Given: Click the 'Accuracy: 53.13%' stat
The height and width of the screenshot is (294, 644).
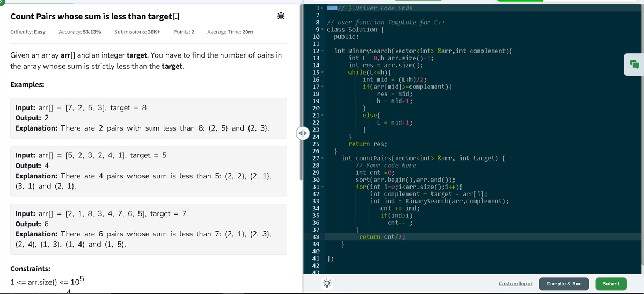Looking at the screenshot, I should (80, 32).
